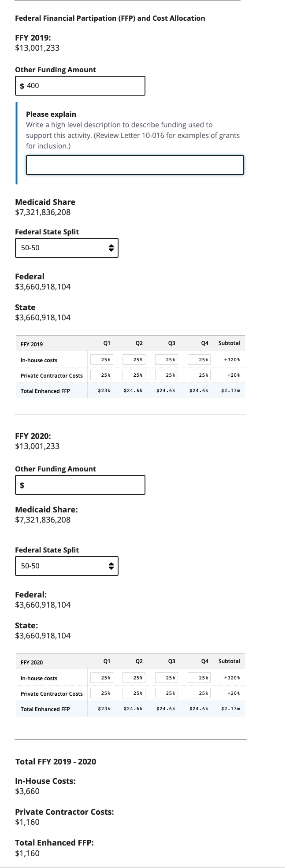Click FFY 2019 Private Contractor Q4 percentage

click(200, 375)
